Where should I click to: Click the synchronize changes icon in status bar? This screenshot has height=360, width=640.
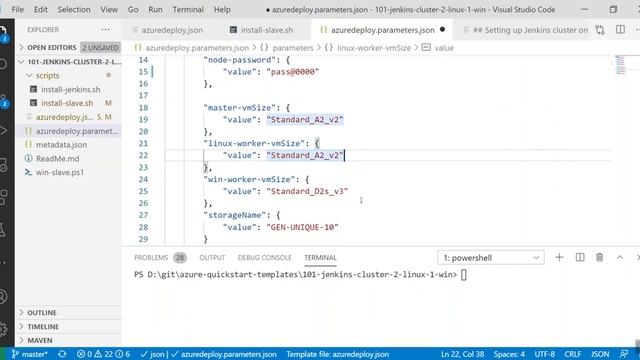click(x=62, y=354)
